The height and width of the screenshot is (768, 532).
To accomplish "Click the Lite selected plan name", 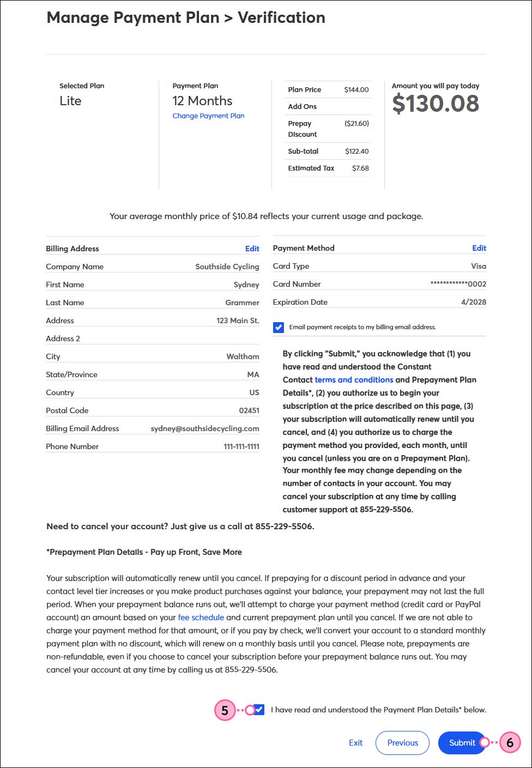I will coord(70,101).
